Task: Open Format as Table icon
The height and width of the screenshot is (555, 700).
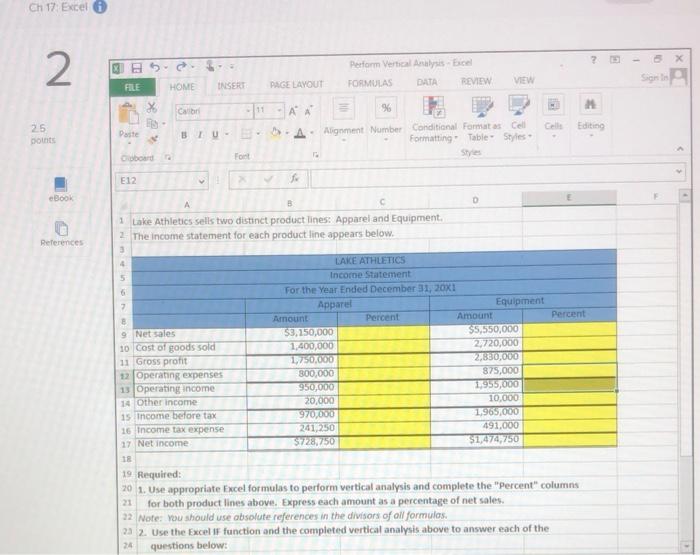Action: click(482, 107)
